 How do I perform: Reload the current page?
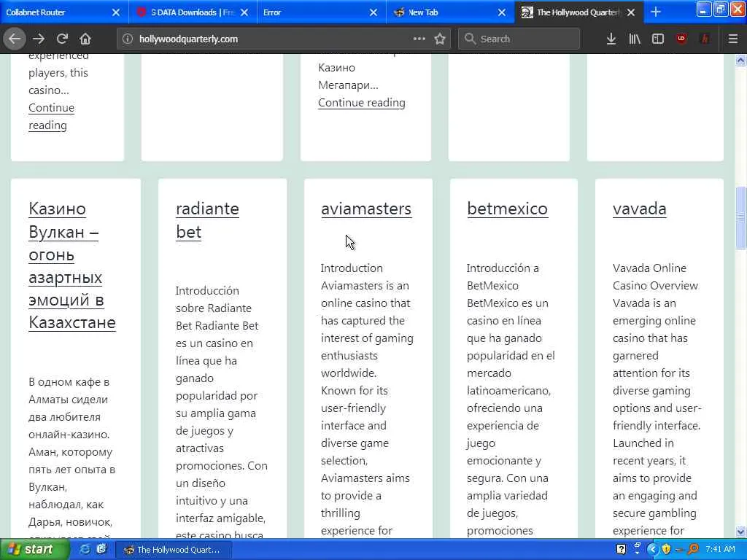pyautogui.click(x=62, y=39)
